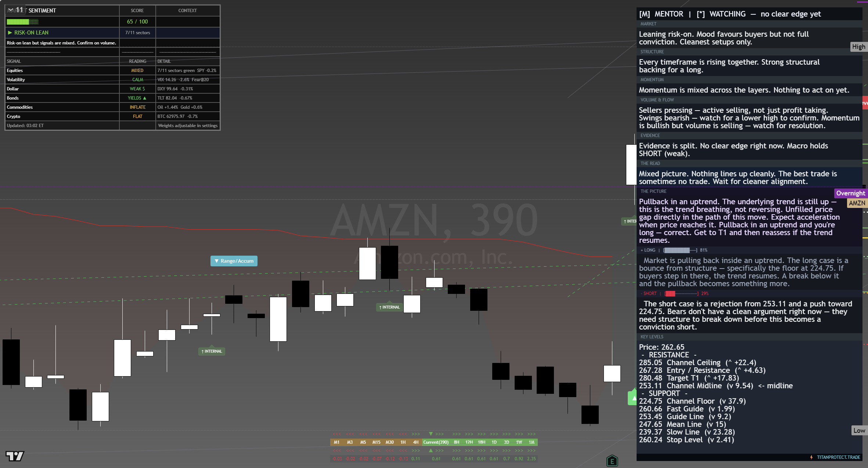Click the AMZN price scale tag

[857, 203]
